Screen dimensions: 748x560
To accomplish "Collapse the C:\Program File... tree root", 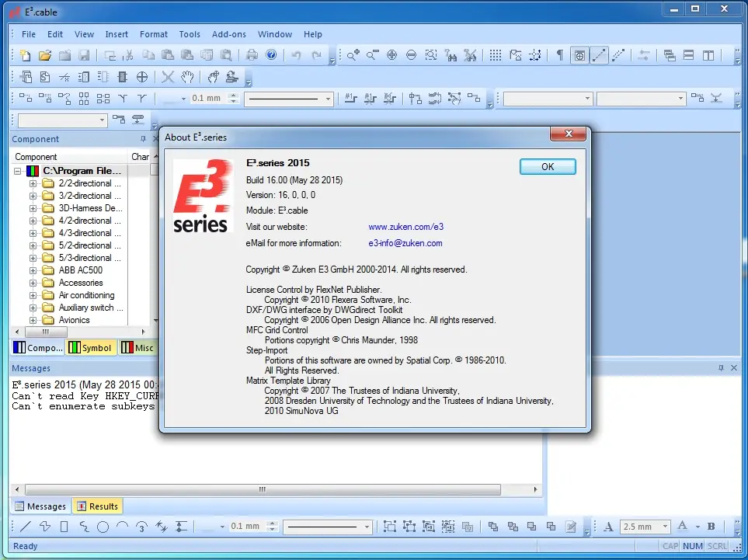I will [x=18, y=171].
